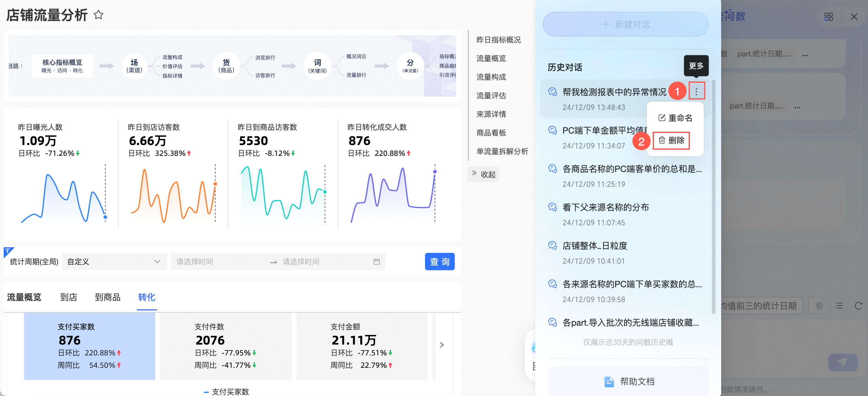The height and width of the screenshot is (396, 868).
Task: Open the 统计周期 自定义 dropdown
Action: [114, 262]
